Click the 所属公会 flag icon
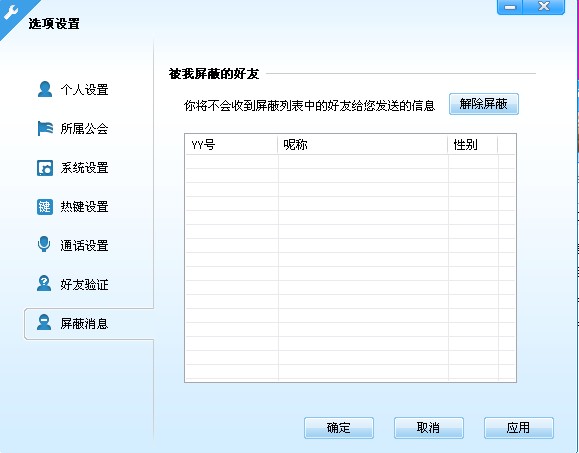Image resolution: width=579 pixels, height=453 pixels. point(45,128)
